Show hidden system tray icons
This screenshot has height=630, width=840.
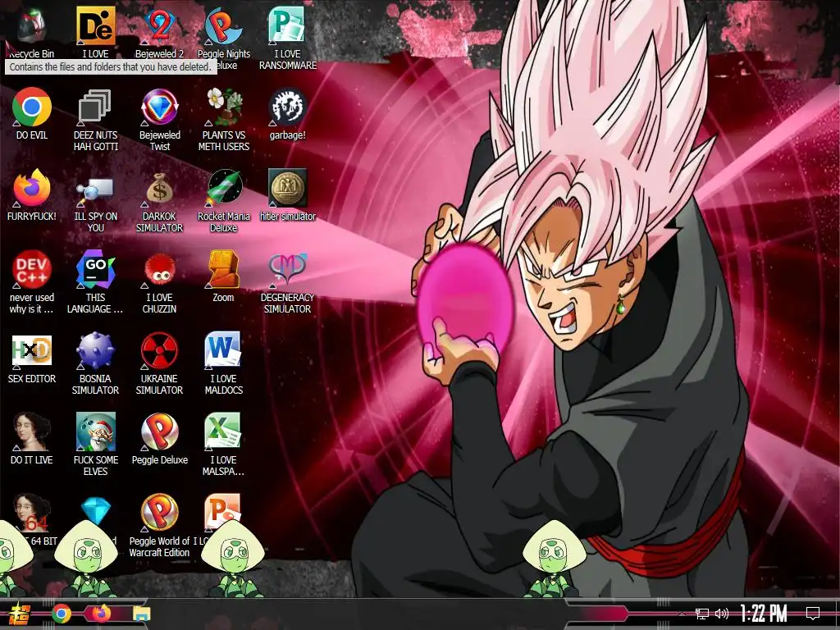682,614
